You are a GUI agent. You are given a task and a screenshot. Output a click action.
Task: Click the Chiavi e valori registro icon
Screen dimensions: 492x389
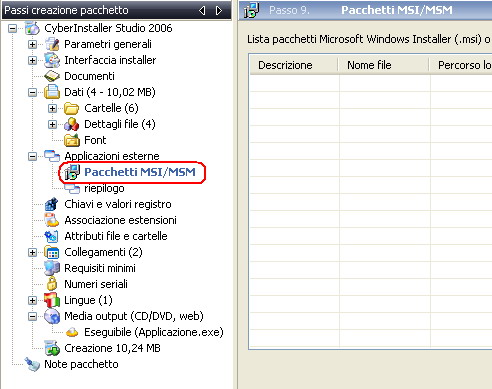[x=52, y=204]
